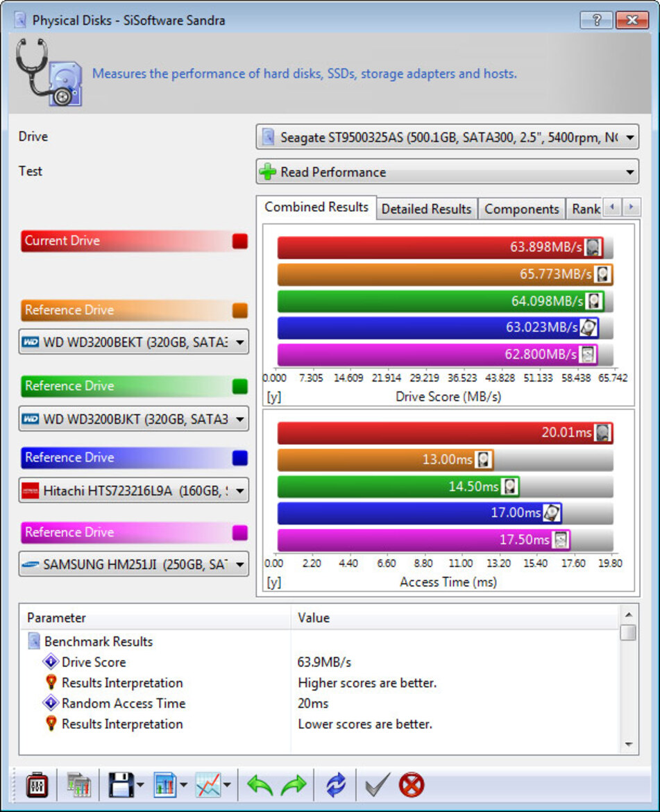Click the Drive Score diamond icon
Image resolution: width=660 pixels, height=812 pixels.
51,662
